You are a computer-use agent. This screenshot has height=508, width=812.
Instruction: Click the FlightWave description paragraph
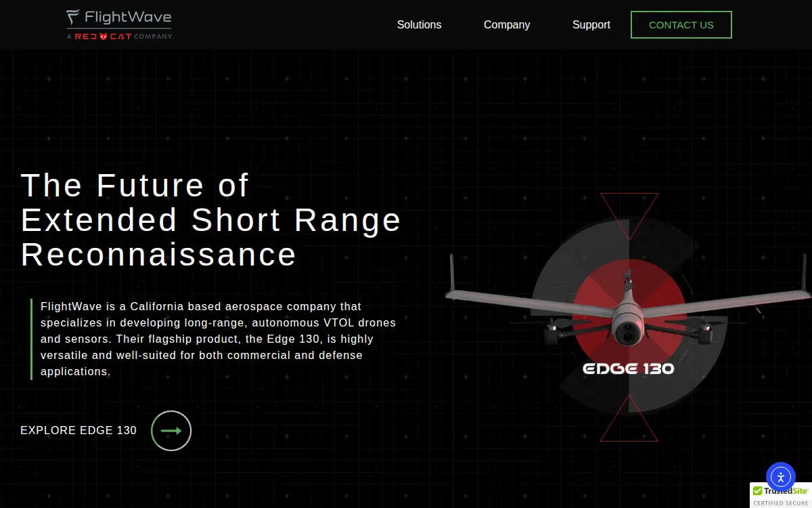click(x=218, y=339)
